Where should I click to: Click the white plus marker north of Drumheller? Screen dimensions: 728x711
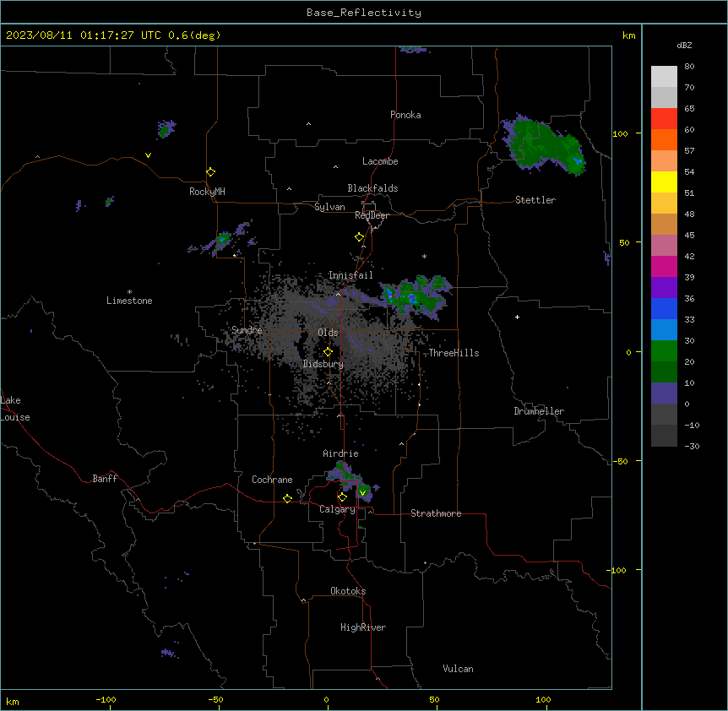tap(517, 317)
